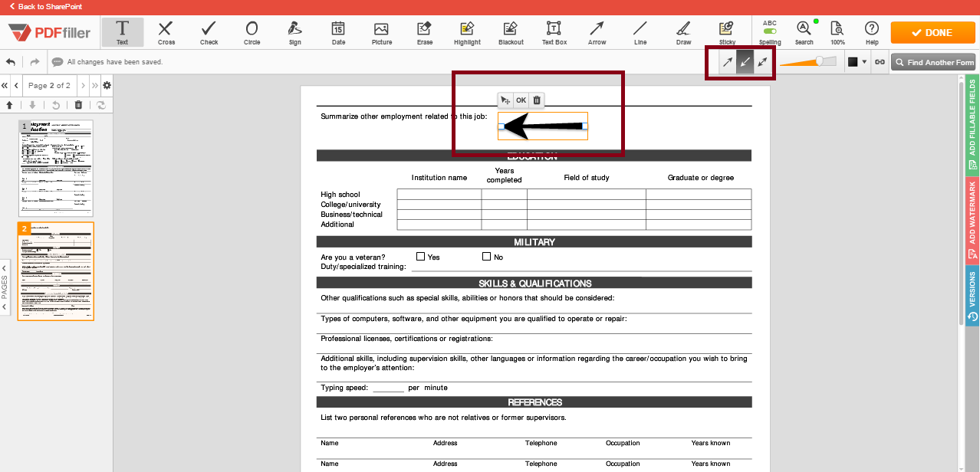Open Add Watermark tab
The height and width of the screenshot is (472, 980).
tap(972, 221)
